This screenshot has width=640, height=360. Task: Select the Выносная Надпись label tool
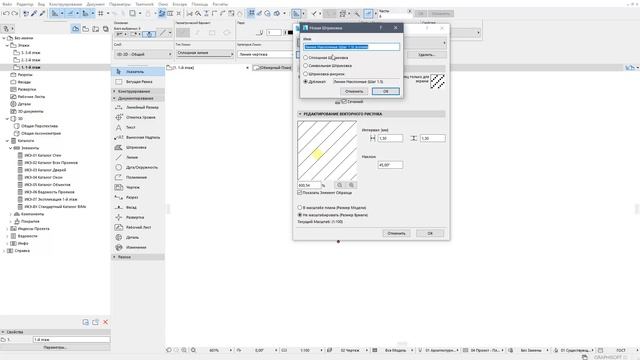(138, 138)
